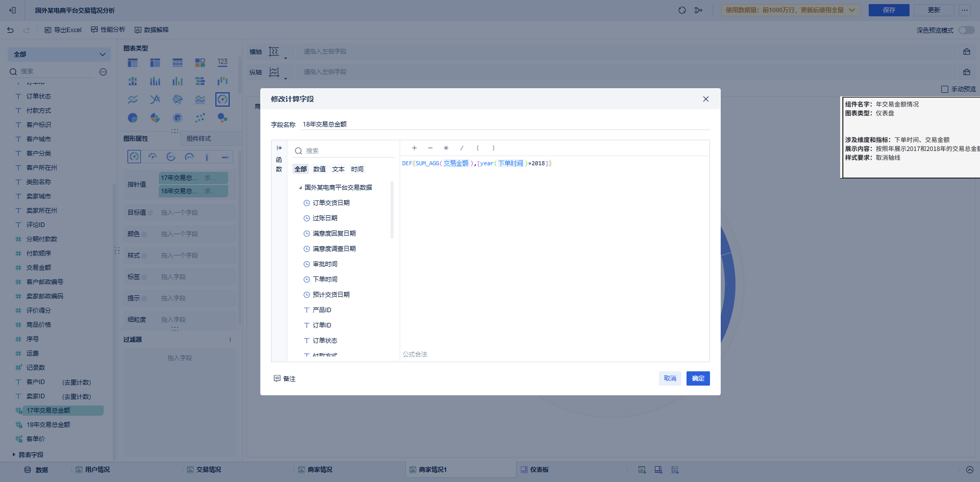Click the 更新 update button
This screenshot has width=980, height=482.
pos(934,10)
